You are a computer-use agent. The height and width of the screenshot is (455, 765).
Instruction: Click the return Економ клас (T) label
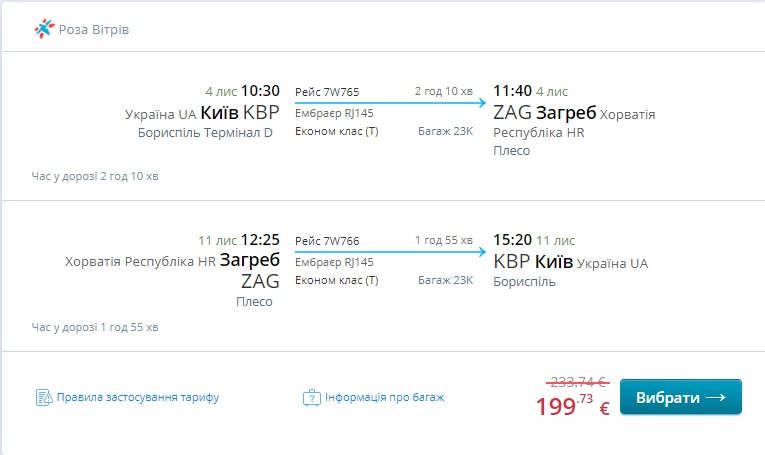(x=337, y=280)
